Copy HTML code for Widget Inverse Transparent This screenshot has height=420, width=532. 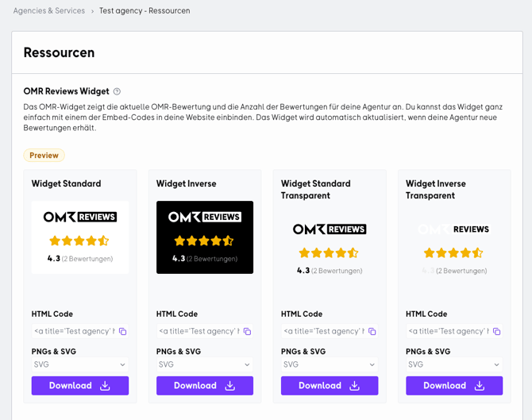[497, 331]
